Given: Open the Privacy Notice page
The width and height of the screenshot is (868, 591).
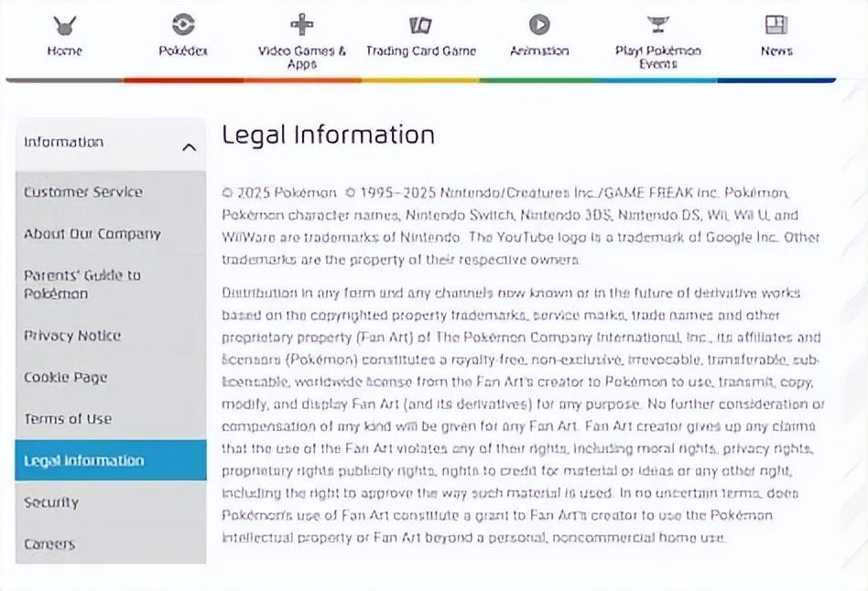Looking at the screenshot, I should [x=72, y=336].
